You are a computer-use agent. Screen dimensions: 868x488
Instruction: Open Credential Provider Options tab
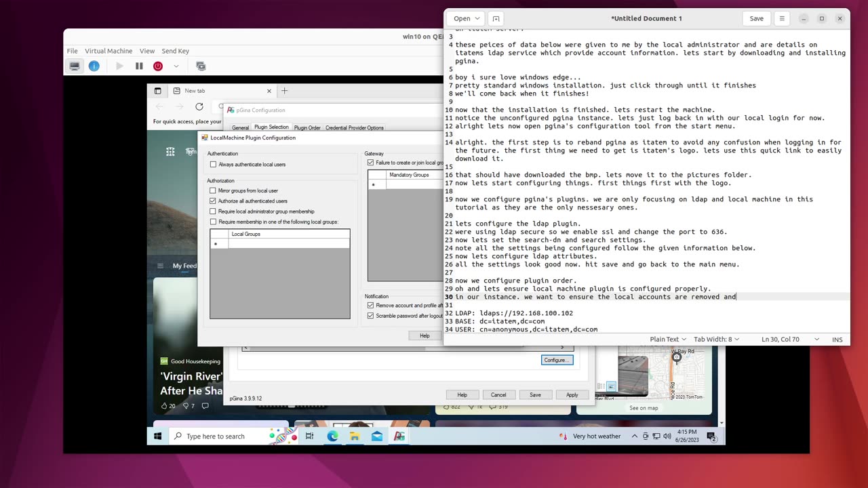pyautogui.click(x=355, y=127)
